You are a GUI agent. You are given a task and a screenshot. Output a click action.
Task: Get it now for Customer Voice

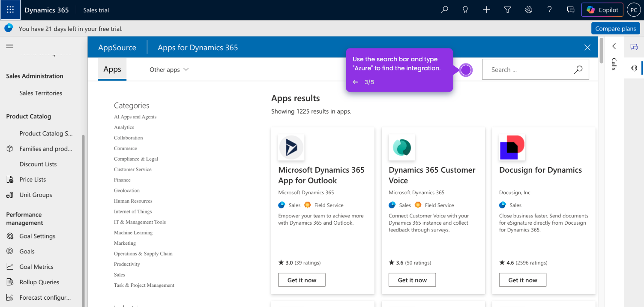412,280
